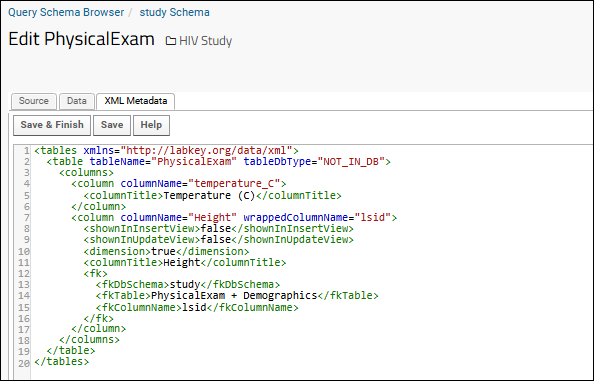
Task: Click the opening <fk> tag line
Action: 95,273
